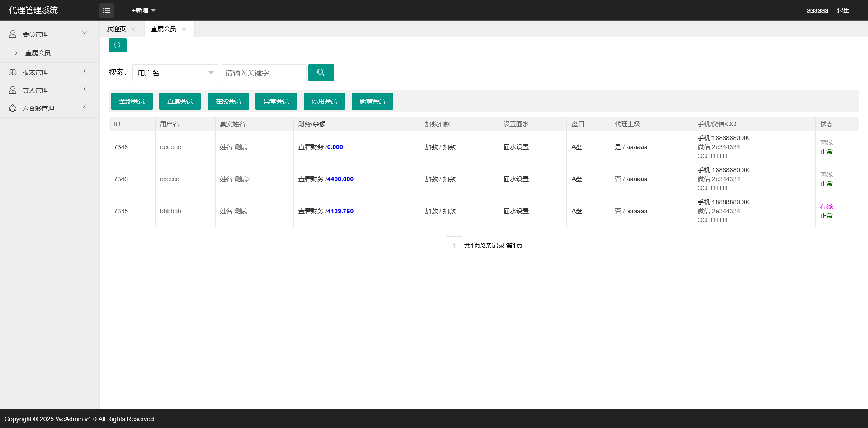Image resolution: width=868 pixels, height=428 pixels.
Task: Click the green refresh icon button
Action: point(118,45)
